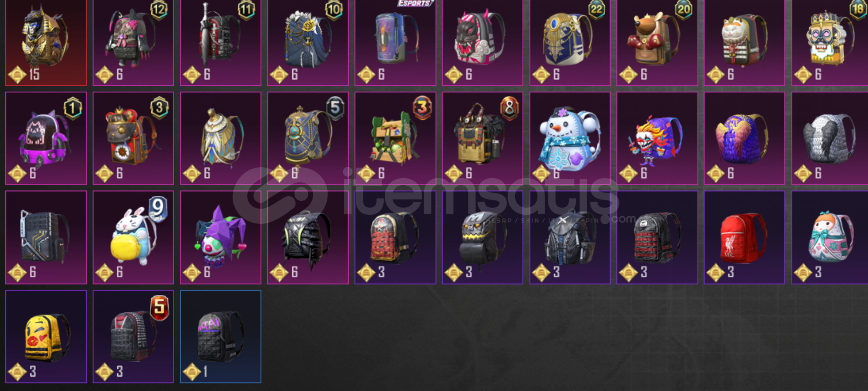Click the jagged-teeth monster backpack

pos(482,237)
